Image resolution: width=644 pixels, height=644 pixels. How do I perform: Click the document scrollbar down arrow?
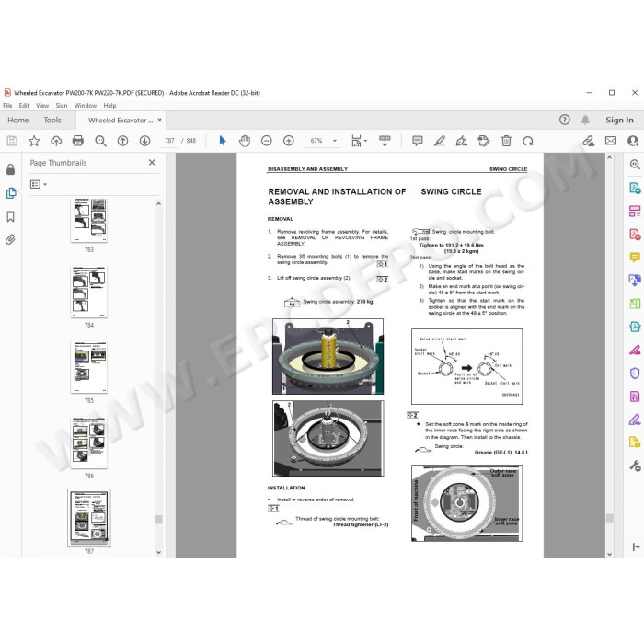[x=609, y=553]
